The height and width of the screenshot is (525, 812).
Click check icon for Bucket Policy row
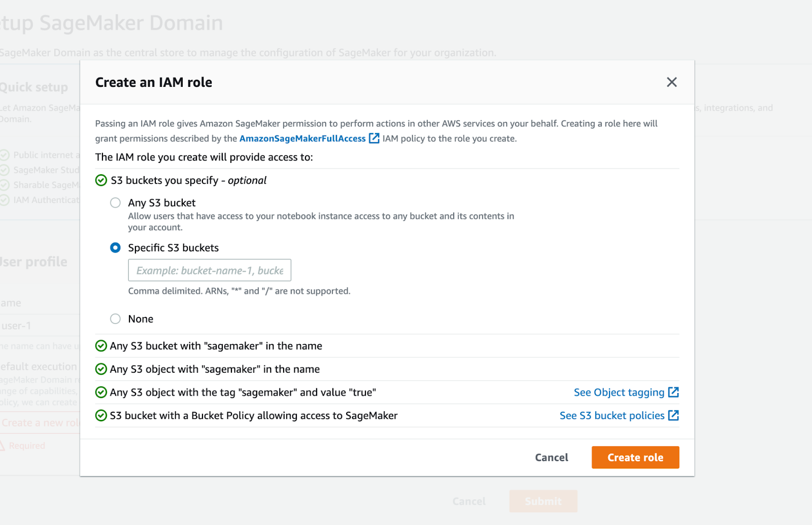(x=101, y=416)
